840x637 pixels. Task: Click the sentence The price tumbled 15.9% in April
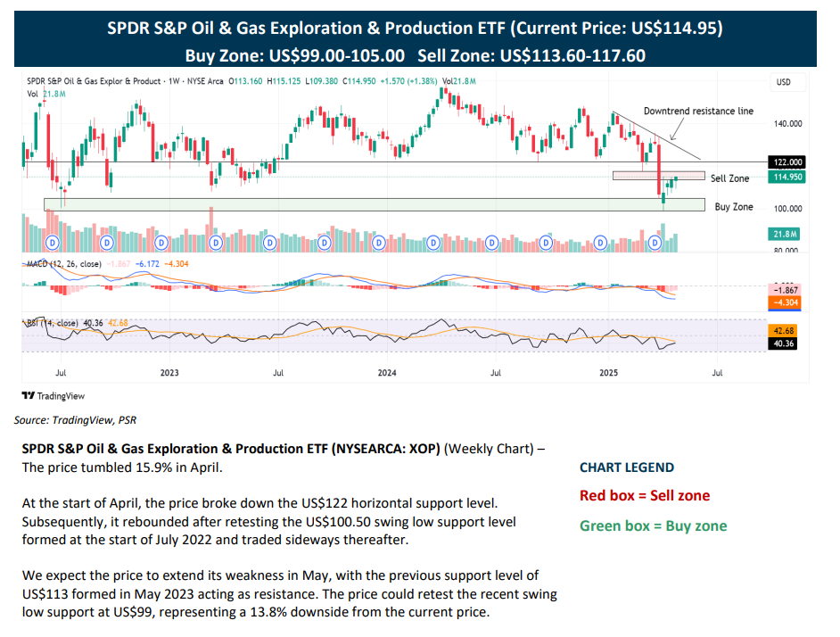coord(122,467)
